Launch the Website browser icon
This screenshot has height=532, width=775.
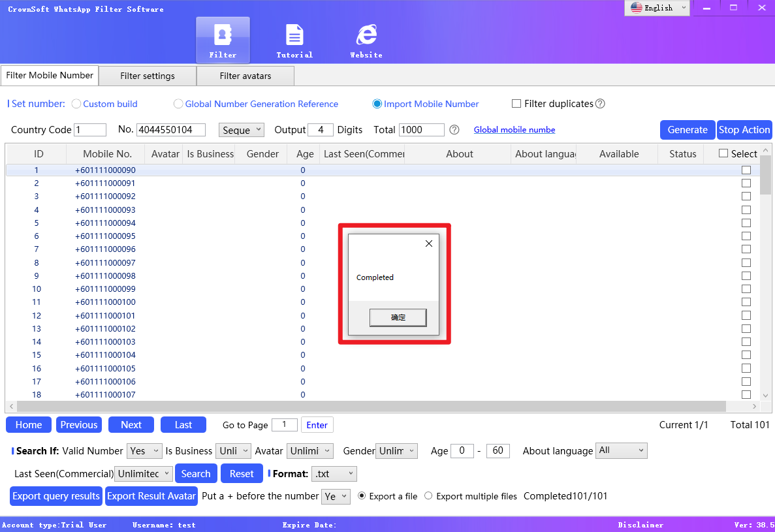(x=366, y=40)
